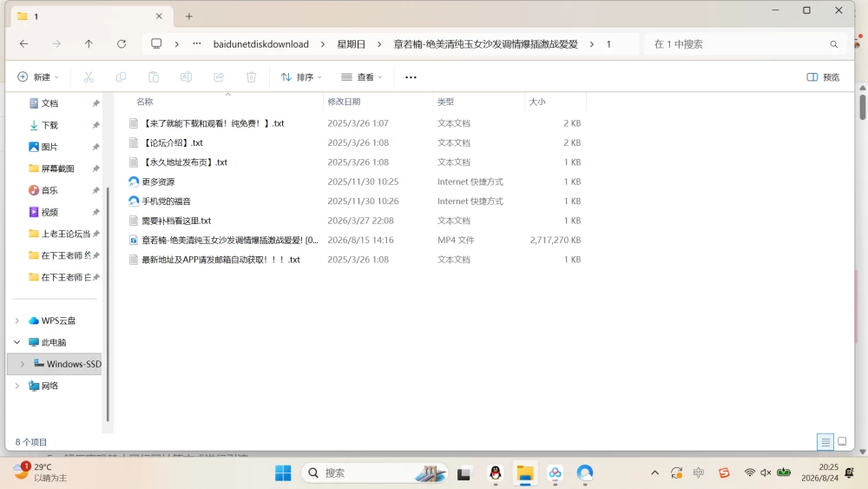Expand the 网络 tree node
Viewport: 868px width, 489px height.
[17, 386]
